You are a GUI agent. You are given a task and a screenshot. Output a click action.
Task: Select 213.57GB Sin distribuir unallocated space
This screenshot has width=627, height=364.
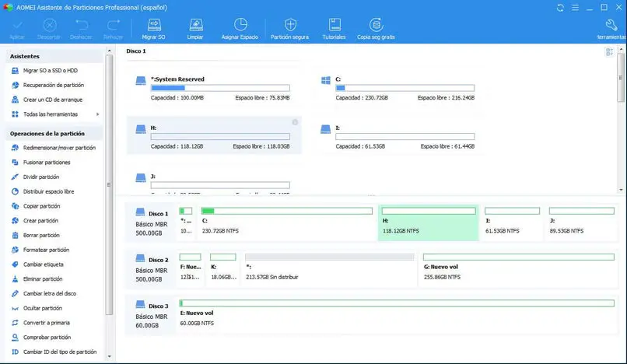(330, 268)
